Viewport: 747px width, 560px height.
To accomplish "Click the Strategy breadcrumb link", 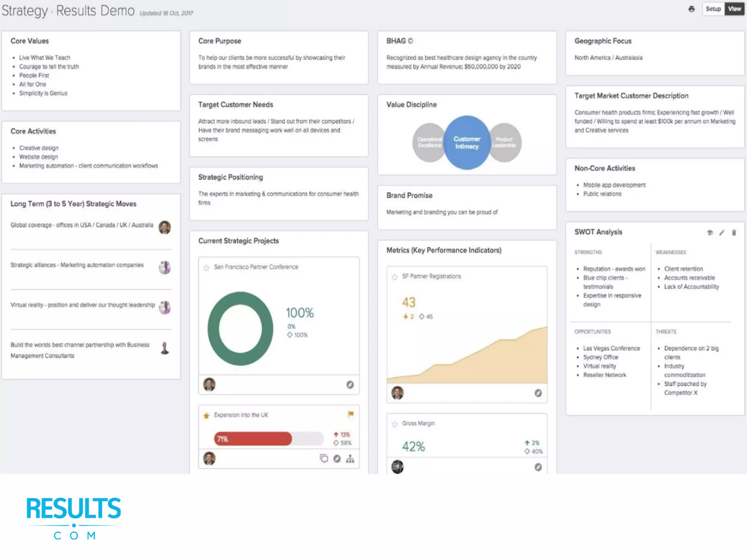I will point(25,11).
